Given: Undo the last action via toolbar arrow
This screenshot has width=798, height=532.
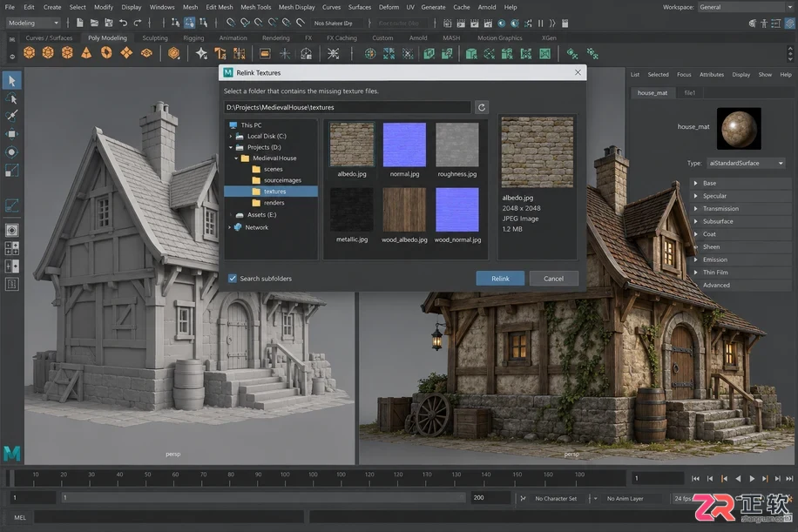Looking at the screenshot, I should [123, 23].
